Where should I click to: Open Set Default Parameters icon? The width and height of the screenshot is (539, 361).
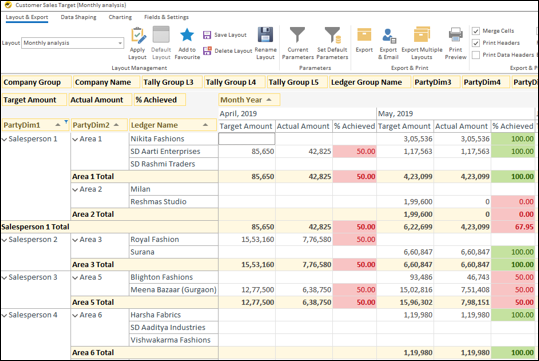point(332,35)
